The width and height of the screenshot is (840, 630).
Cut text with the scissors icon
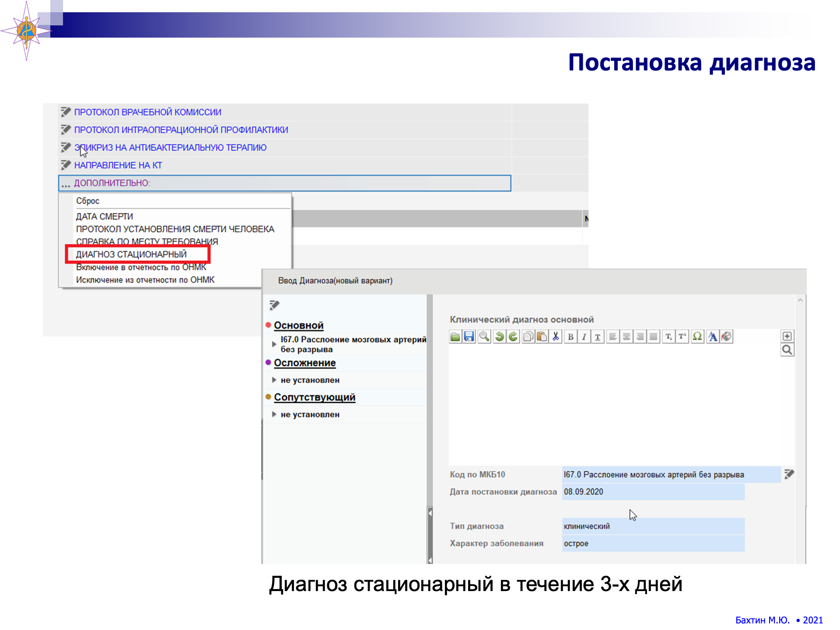click(556, 336)
